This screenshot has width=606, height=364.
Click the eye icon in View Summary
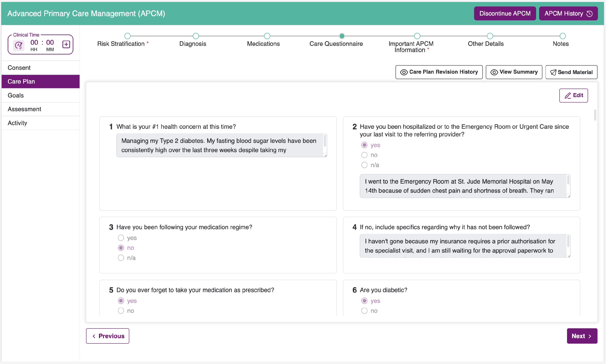tap(494, 72)
